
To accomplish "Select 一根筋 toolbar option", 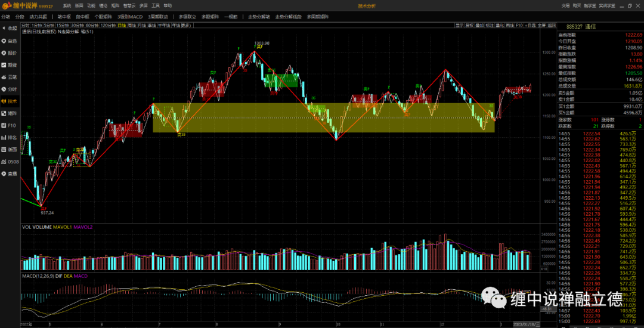I will (231, 17).
